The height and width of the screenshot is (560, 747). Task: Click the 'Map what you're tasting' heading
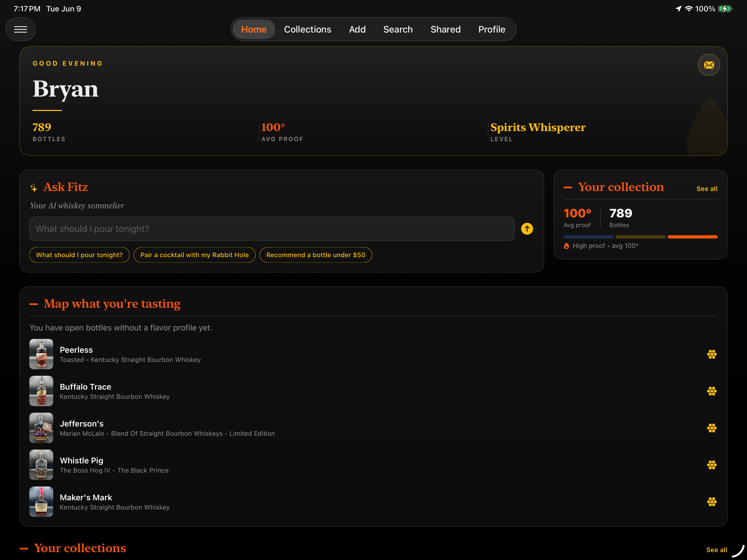pyautogui.click(x=112, y=304)
